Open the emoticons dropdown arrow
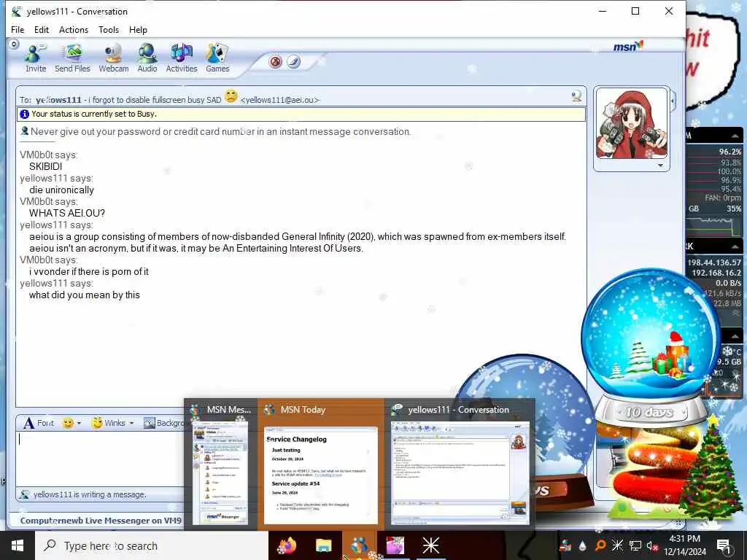Image resolution: width=747 pixels, height=560 pixels. (79, 423)
